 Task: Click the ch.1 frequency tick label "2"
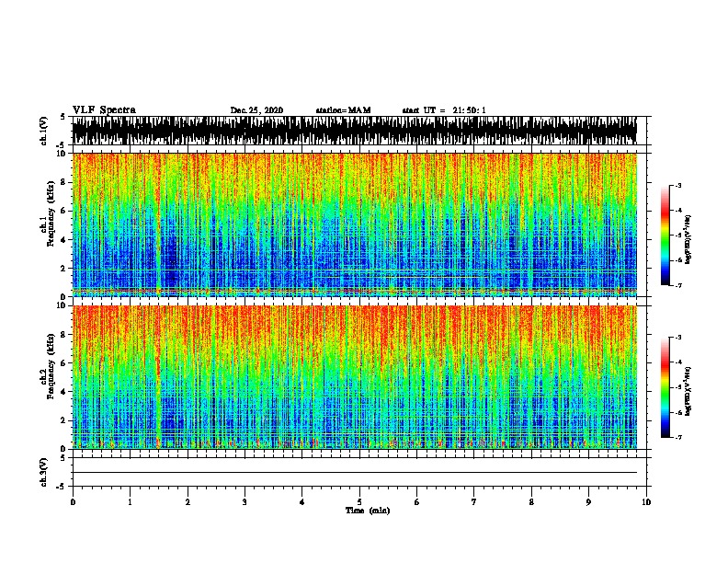pos(63,269)
